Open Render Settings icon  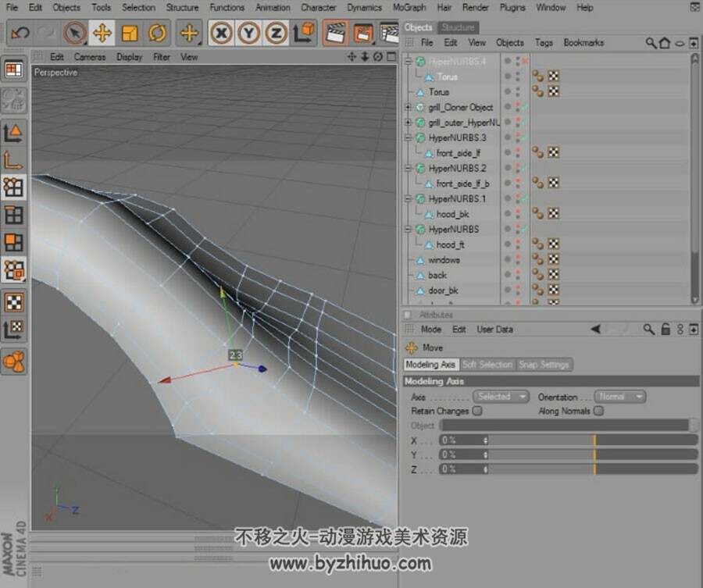(x=389, y=33)
